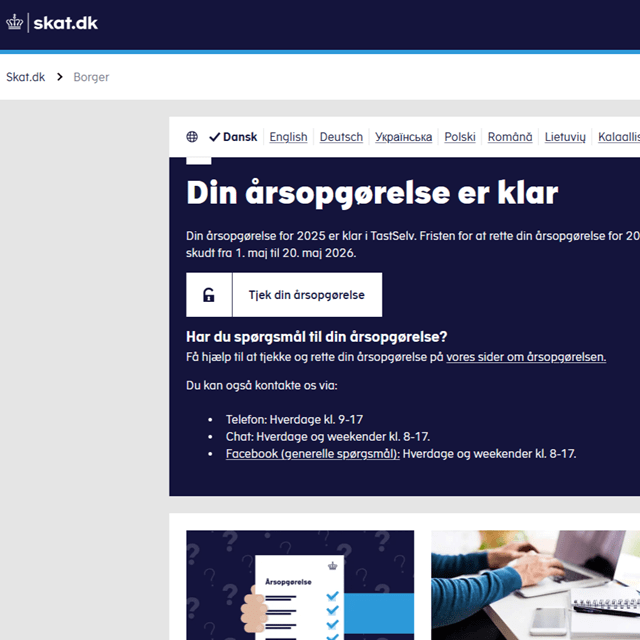
Task: Click the open padlock icon
Action: (209, 295)
